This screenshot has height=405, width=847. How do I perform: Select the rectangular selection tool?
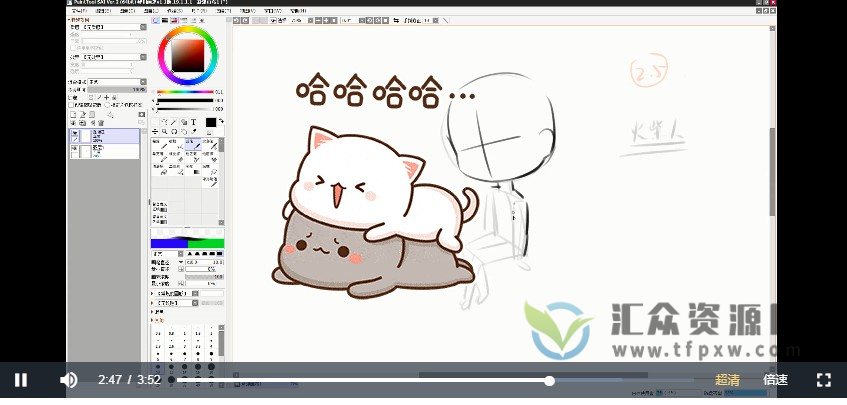[x=155, y=123]
